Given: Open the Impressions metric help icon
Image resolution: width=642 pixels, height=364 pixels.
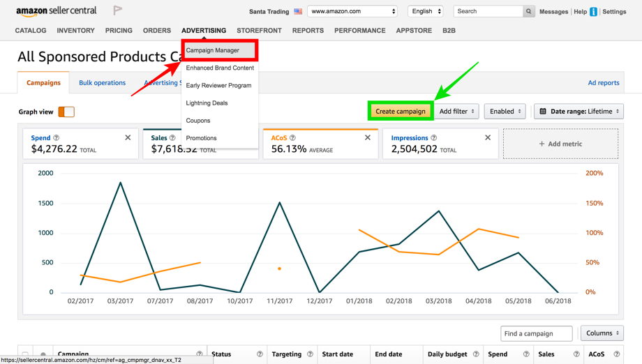Looking at the screenshot, I should 433,138.
